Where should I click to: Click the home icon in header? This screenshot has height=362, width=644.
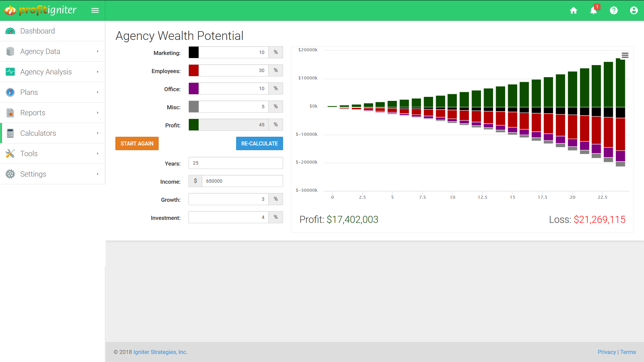point(574,10)
